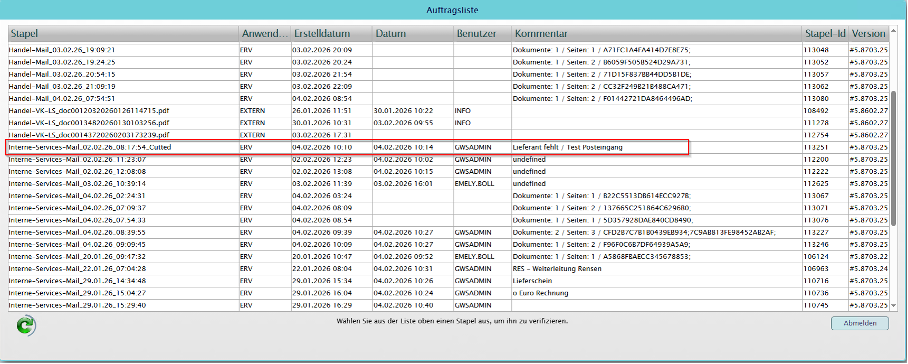The width and height of the screenshot is (908, 364).
Task: Click the Benutzer column header
Action: 482,34
